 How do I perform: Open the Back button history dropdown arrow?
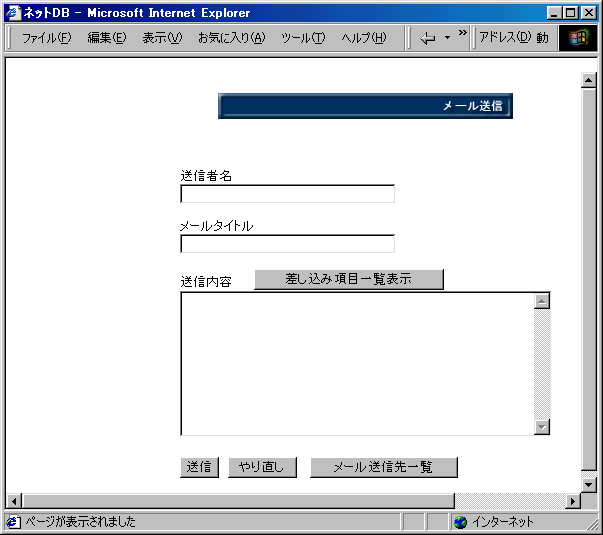coord(447,38)
